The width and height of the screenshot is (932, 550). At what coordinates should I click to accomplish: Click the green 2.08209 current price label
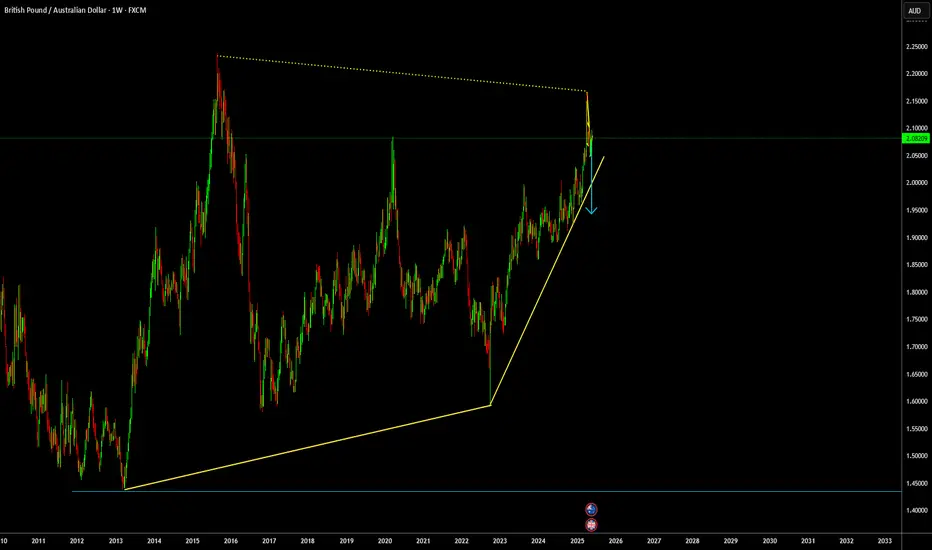coord(916,139)
